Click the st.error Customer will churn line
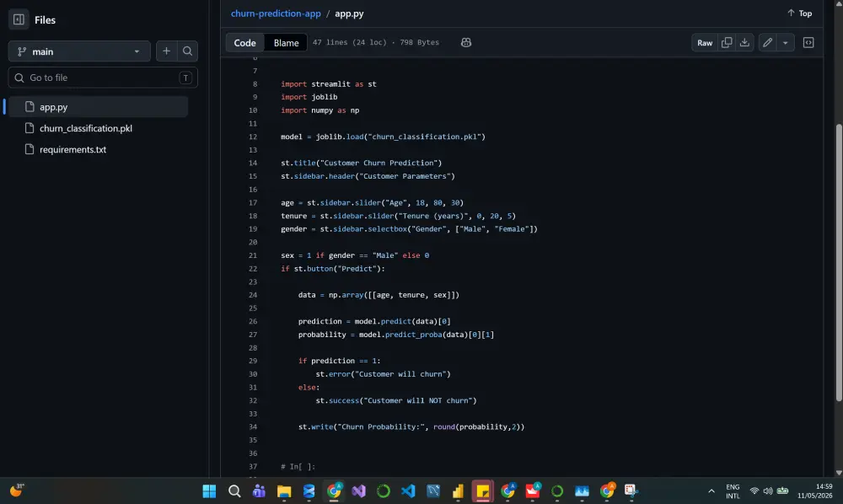 (x=384, y=374)
